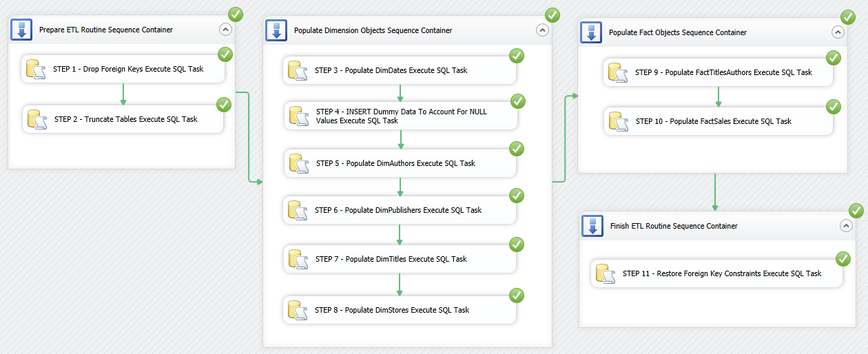Click the green checkmark on STEP 11 task
The image size is (868, 354).
click(843, 259)
